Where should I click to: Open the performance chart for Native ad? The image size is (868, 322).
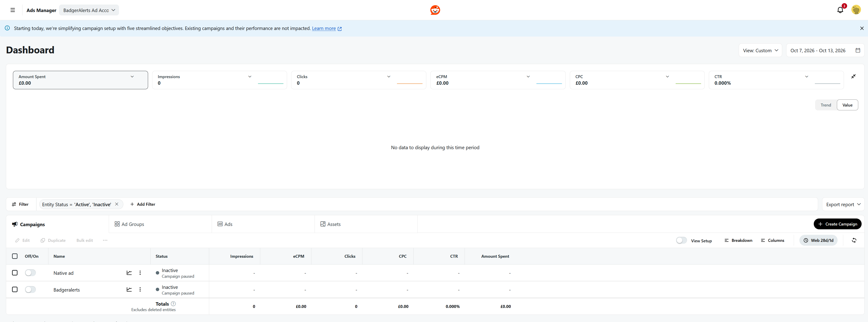[x=129, y=273]
